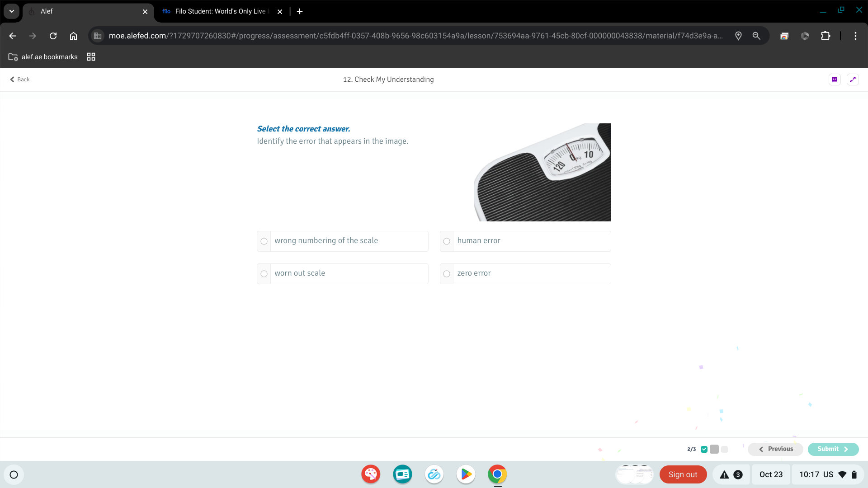Choose the 'human error' radio button
This screenshot has width=868, height=488.
pyautogui.click(x=447, y=241)
